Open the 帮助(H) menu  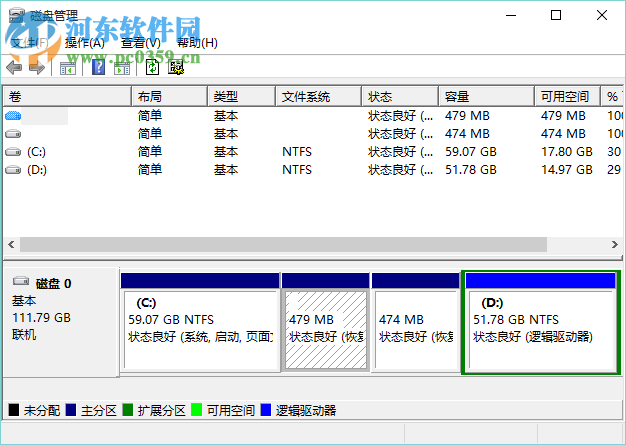[197, 42]
